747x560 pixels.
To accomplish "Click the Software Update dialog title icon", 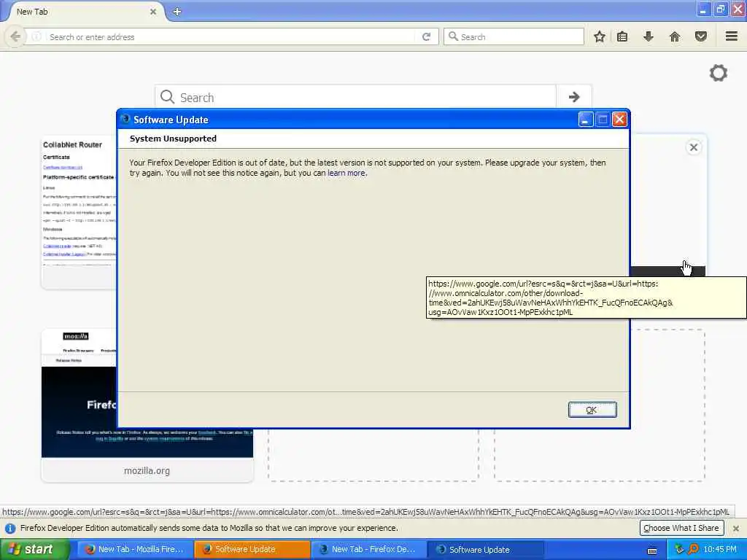I will 125,119.
